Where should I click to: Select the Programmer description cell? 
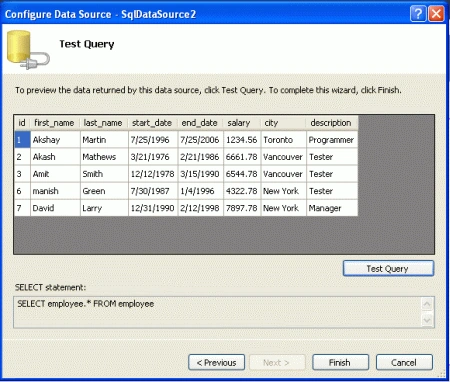click(332, 140)
